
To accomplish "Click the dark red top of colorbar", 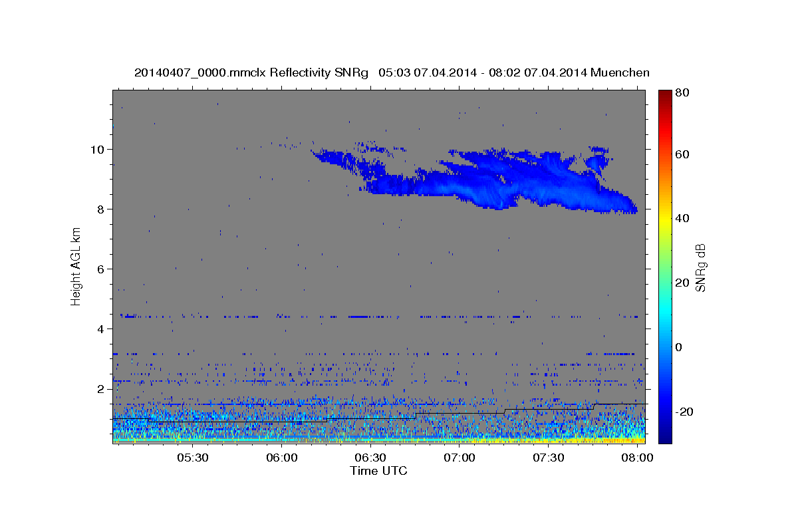I will coord(664,94).
